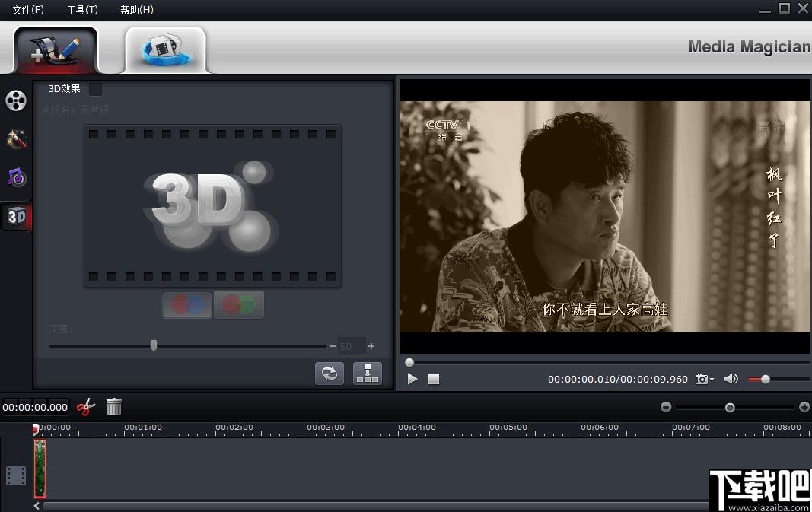
Task: Open the 文件(F) menu
Action: click(x=28, y=10)
